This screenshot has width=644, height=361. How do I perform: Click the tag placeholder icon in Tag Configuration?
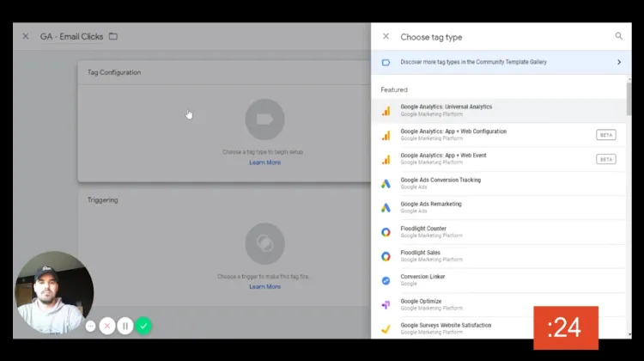(265, 119)
